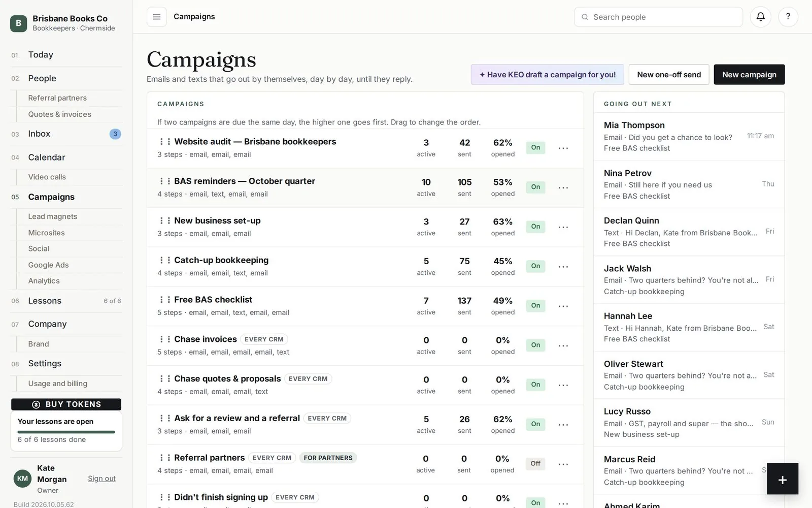Screen dimensions: 812x508
Task: Click the search magnifier icon
Action: click(x=585, y=17)
